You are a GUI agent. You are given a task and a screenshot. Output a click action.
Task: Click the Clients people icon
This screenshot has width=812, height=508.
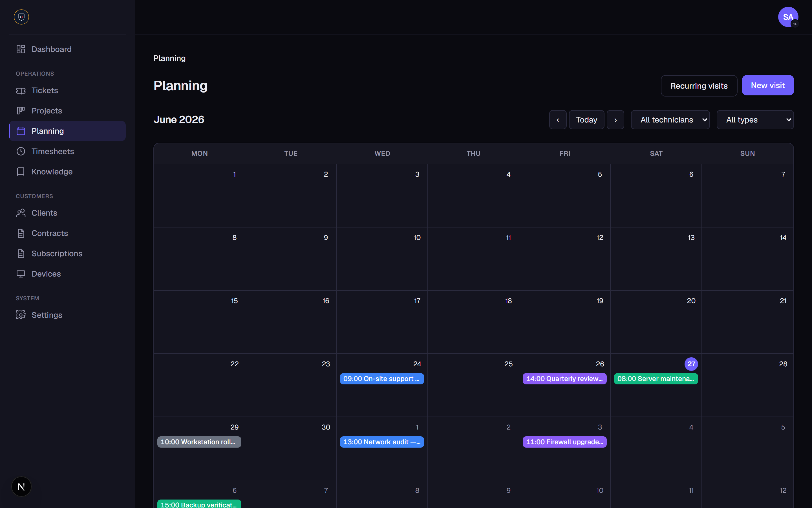pyautogui.click(x=21, y=213)
